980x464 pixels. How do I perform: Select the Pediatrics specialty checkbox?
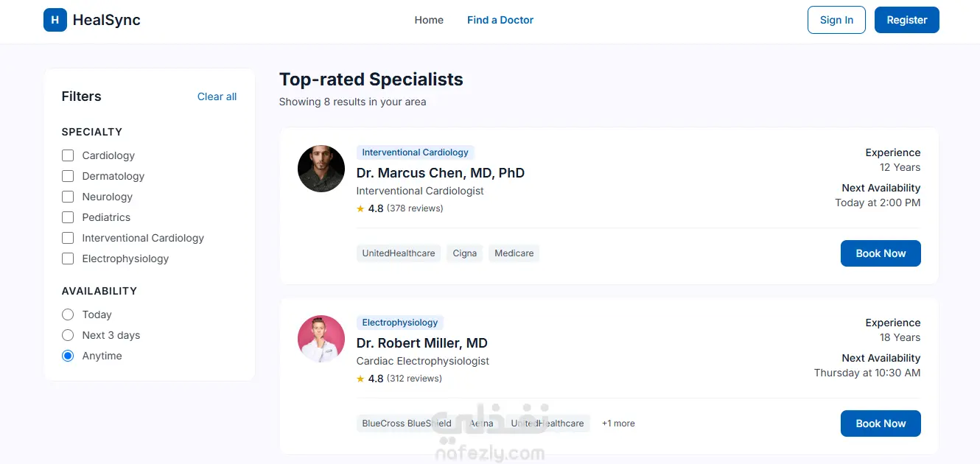(x=68, y=217)
